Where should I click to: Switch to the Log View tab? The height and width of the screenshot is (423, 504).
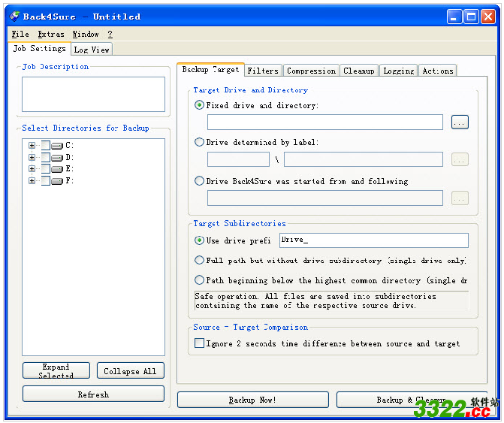pyautogui.click(x=92, y=50)
